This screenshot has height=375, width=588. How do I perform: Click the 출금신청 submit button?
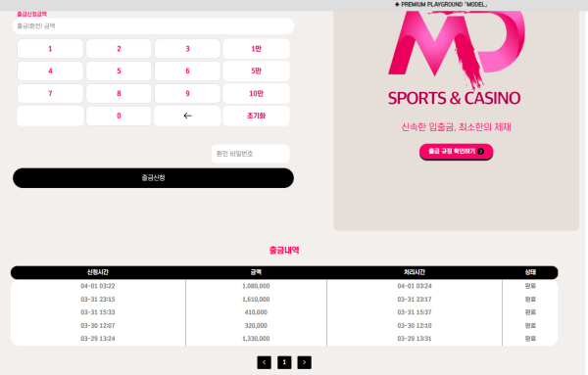[x=154, y=178]
